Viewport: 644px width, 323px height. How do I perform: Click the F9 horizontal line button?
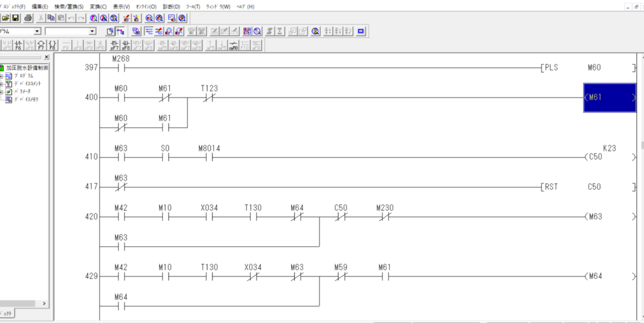(65, 45)
